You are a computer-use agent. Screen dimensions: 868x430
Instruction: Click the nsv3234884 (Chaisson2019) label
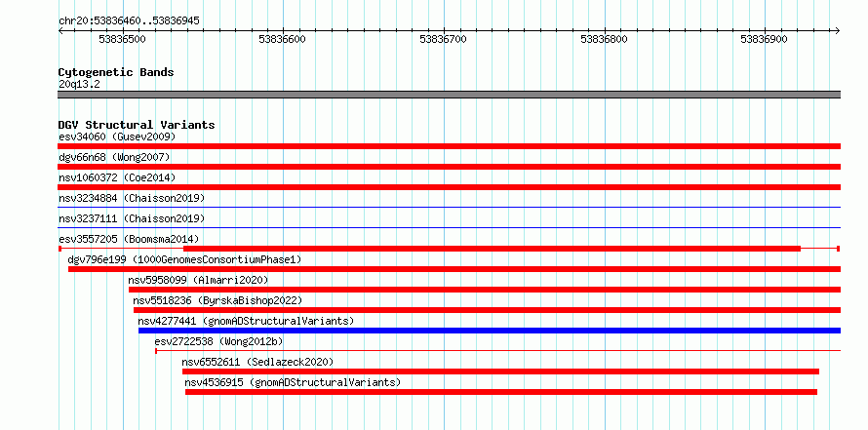tap(132, 198)
